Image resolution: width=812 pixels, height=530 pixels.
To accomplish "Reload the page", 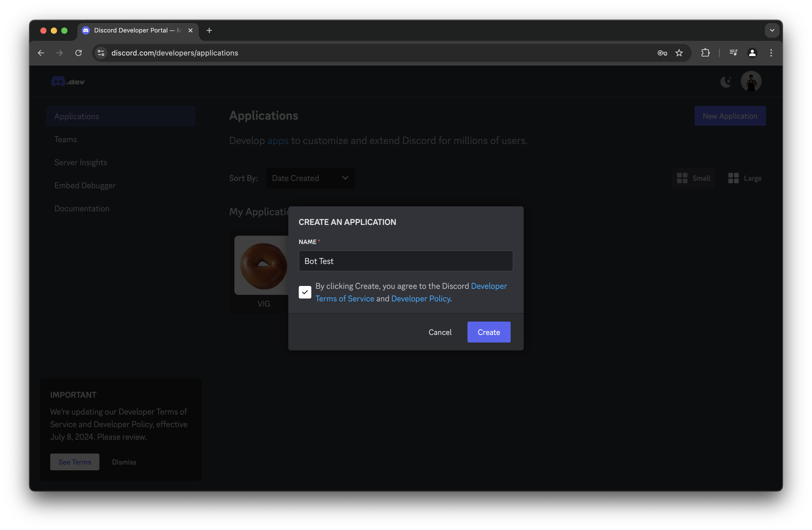I will [x=78, y=53].
